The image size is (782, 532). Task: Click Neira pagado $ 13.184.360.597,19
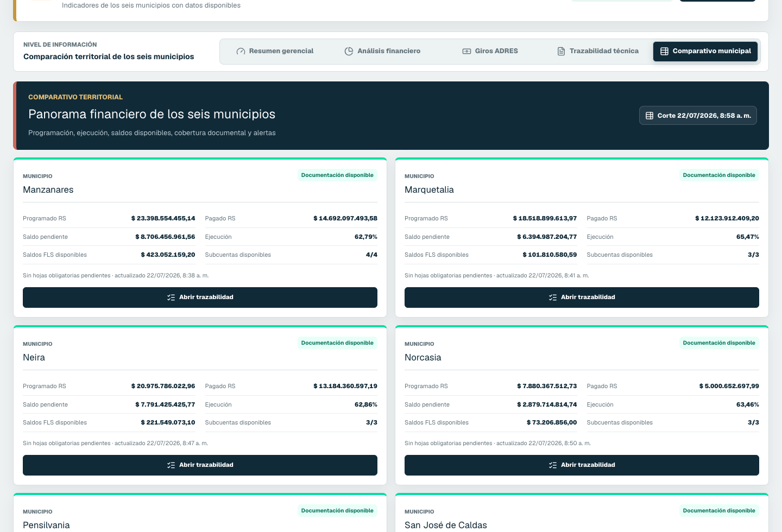tap(345, 386)
